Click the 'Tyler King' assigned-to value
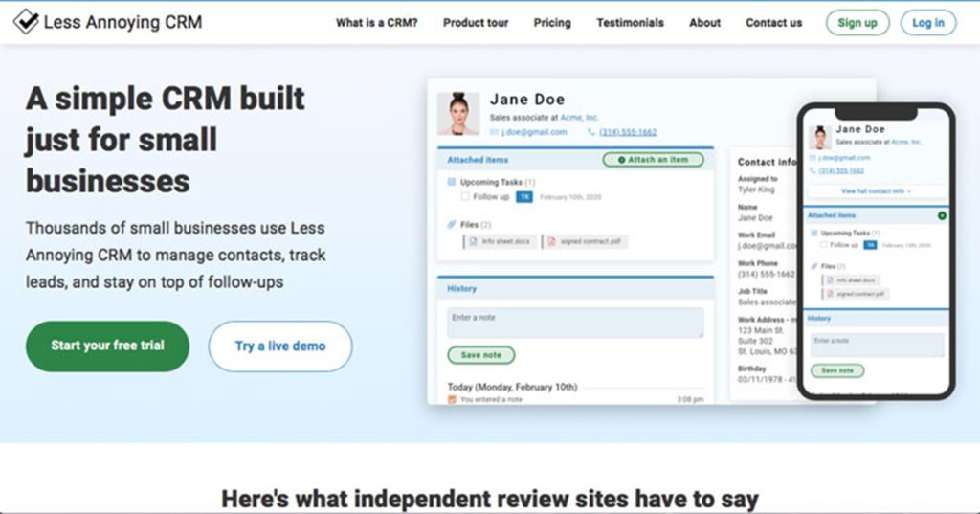The height and width of the screenshot is (514, 980). coord(756,190)
